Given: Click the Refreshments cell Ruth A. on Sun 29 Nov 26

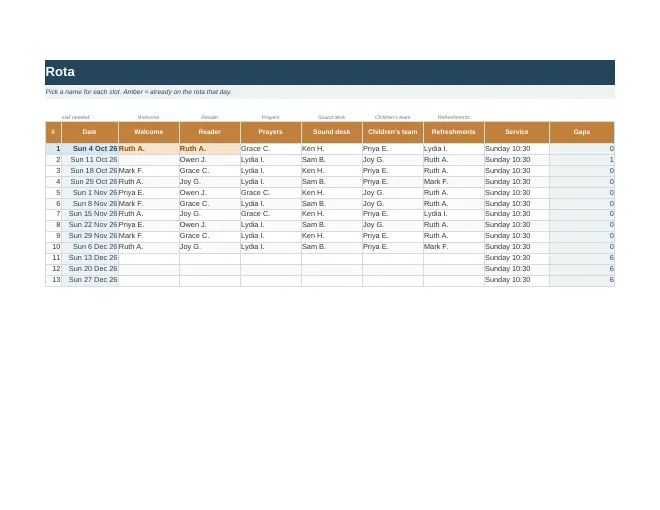Looking at the screenshot, I should tap(454, 236).
